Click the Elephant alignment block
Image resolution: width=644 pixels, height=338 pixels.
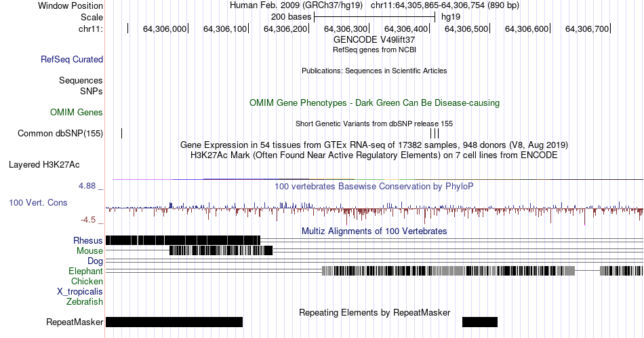[448, 271]
